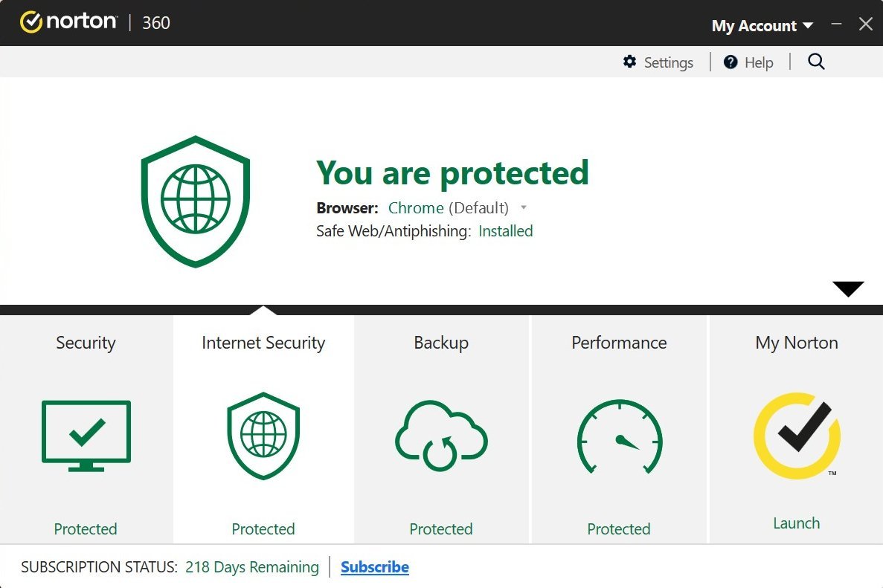
Task: Click the 218 Days Remaining status
Action: pos(252,566)
